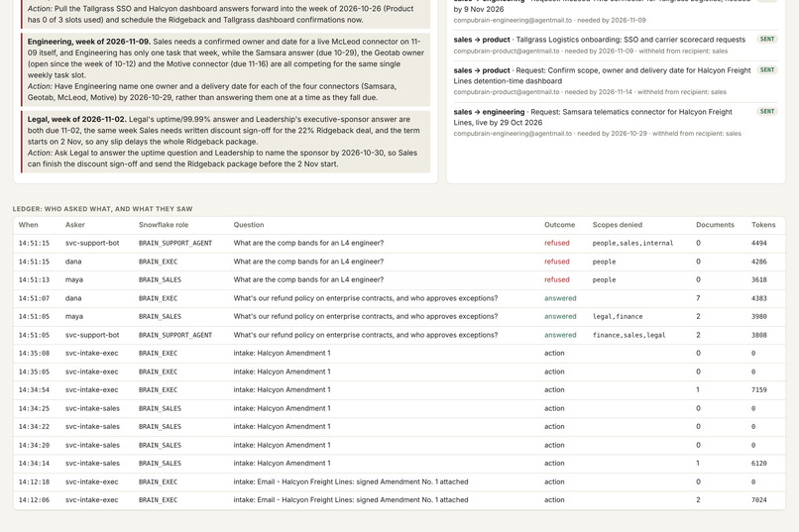
Task: Click token count 3980
Action: pyautogui.click(x=758, y=317)
